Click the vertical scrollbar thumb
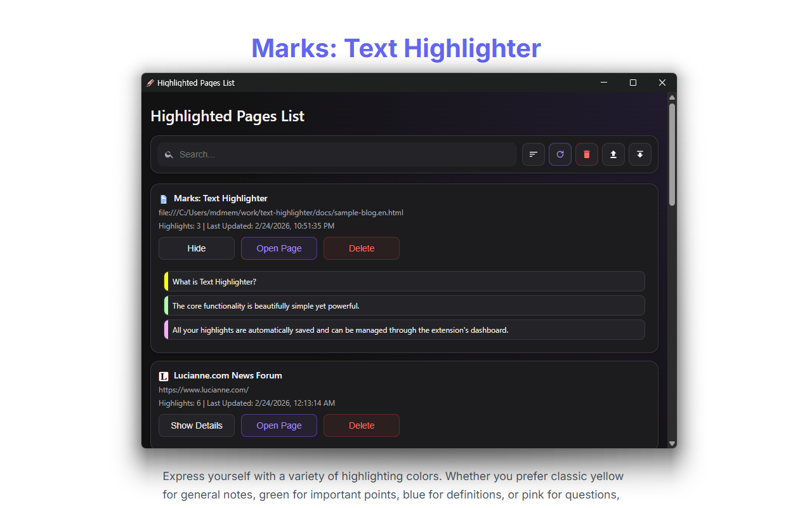 click(x=672, y=154)
